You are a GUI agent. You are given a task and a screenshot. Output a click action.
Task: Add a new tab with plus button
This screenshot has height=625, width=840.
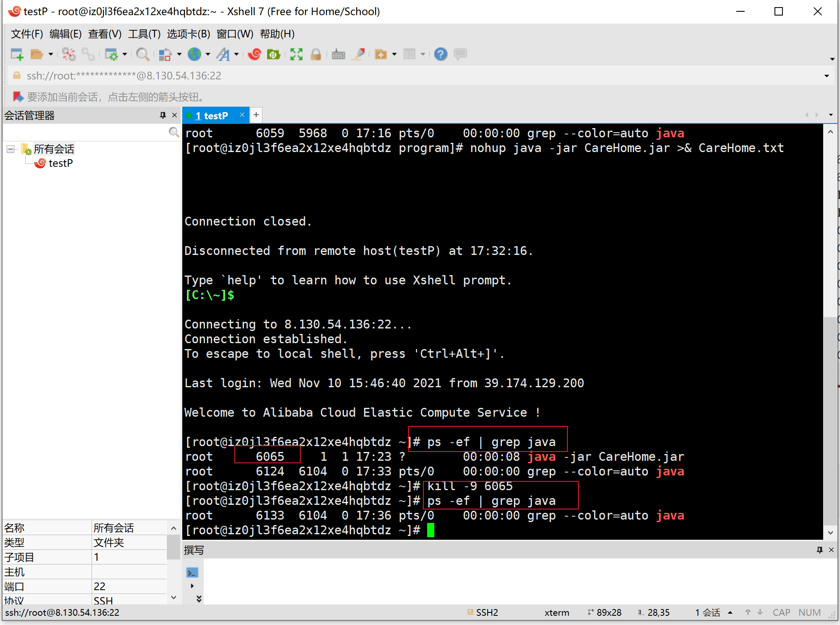pyautogui.click(x=256, y=115)
